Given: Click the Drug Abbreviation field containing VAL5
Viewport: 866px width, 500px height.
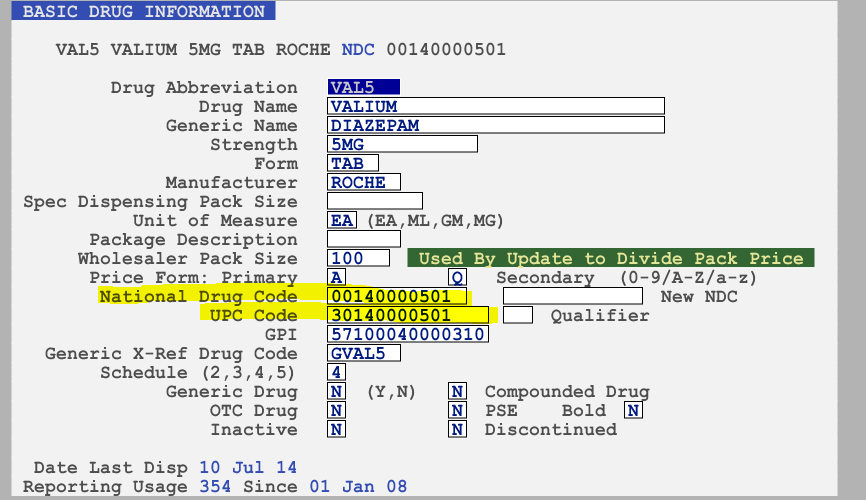Looking at the screenshot, I should pyautogui.click(x=364, y=87).
